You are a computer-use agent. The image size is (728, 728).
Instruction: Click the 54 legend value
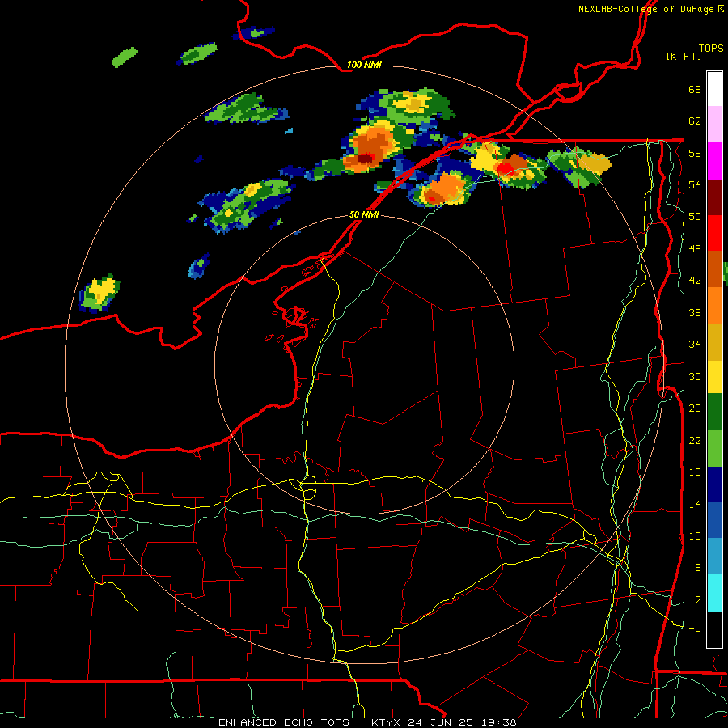click(x=695, y=184)
